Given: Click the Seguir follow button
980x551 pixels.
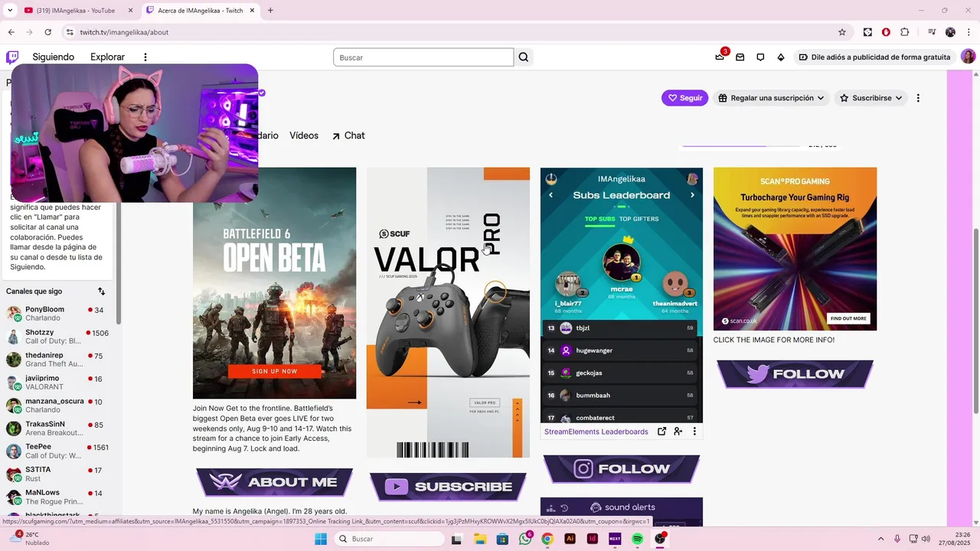Looking at the screenshot, I should (x=684, y=98).
